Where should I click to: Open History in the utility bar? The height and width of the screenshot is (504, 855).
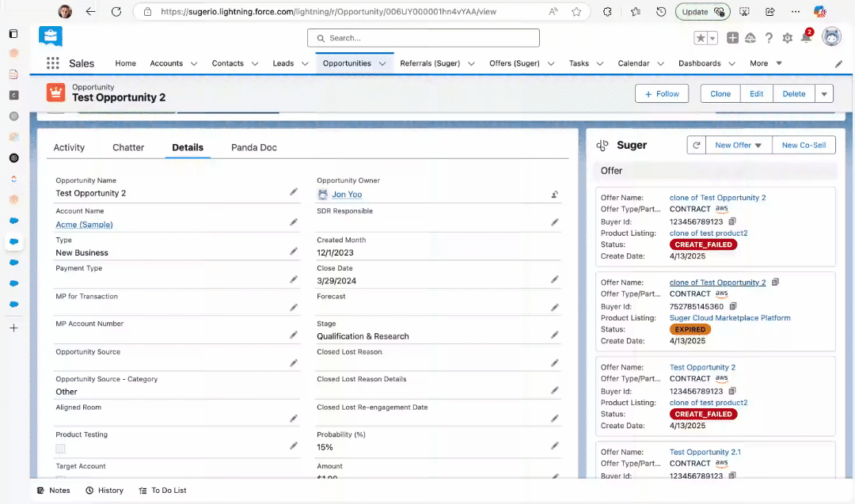click(104, 491)
